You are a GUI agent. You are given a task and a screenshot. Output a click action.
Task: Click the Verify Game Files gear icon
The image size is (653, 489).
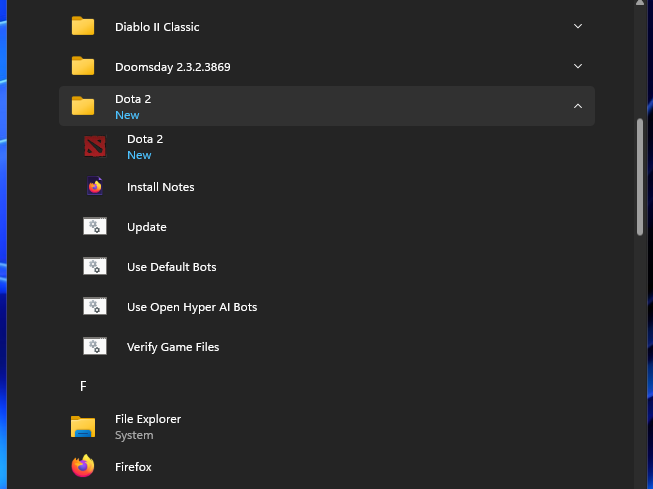pos(95,346)
